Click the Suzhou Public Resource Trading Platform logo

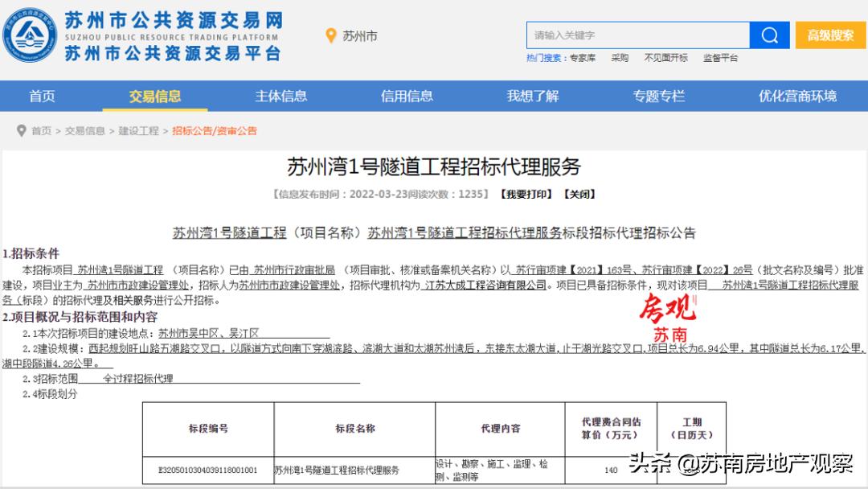(x=32, y=33)
